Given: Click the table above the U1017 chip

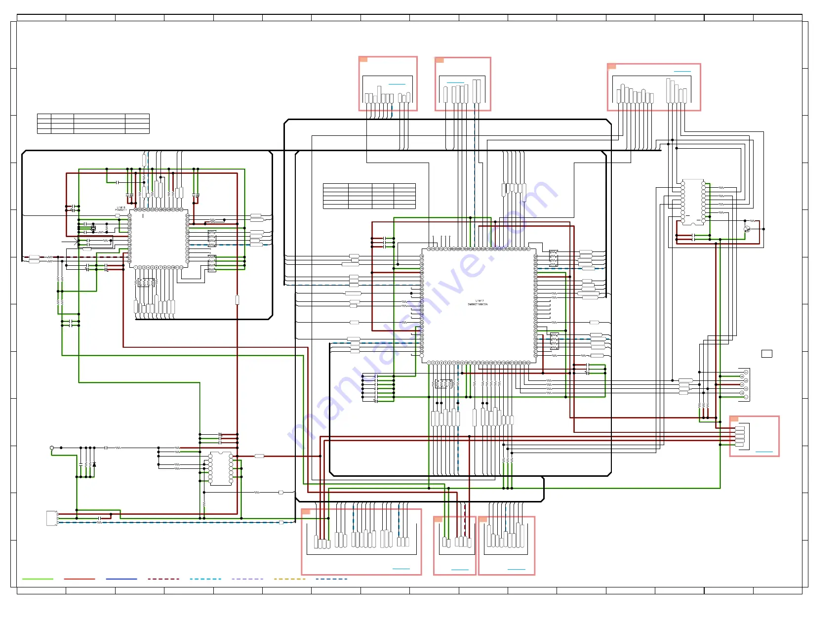Looking at the screenshot, I should pyautogui.click(x=369, y=196).
